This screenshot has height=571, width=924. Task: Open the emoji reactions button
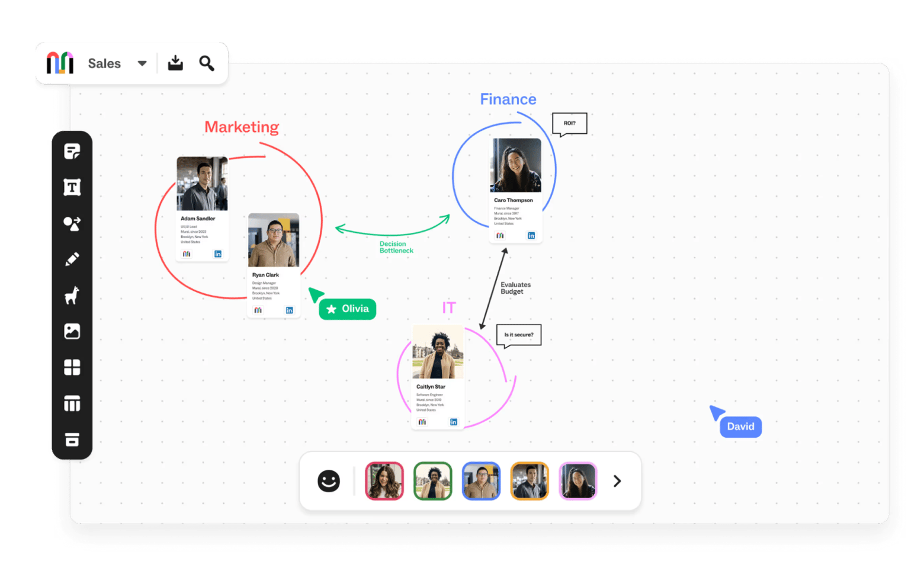click(x=329, y=481)
